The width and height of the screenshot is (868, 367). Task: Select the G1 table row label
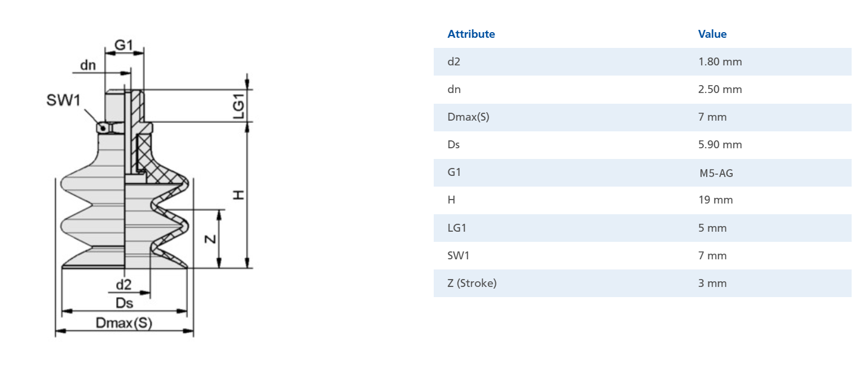(x=454, y=172)
